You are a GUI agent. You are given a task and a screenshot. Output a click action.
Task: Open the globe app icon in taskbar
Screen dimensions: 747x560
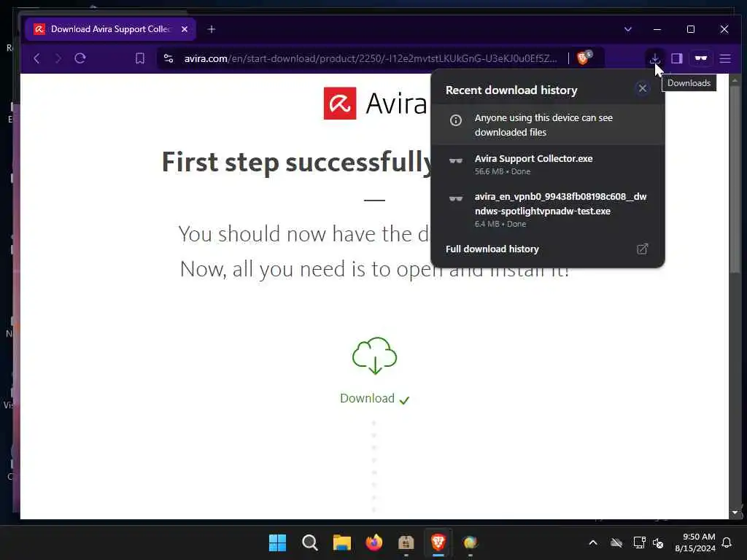tap(471, 542)
